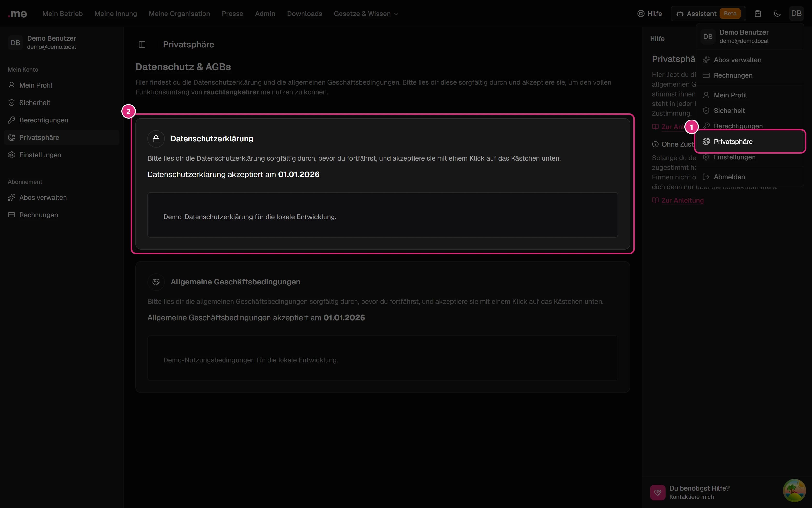The width and height of the screenshot is (812, 508).
Task: Open Berechtigungen in the left sidebar
Action: coord(62,120)
